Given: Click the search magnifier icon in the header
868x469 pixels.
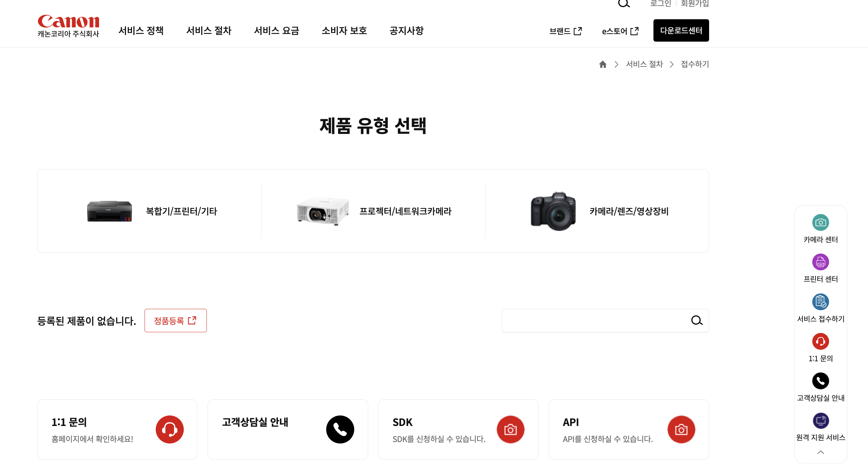Looking at the screenshot, I should (624, 3).
